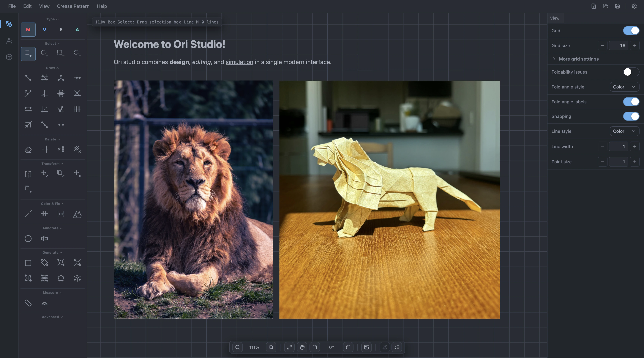Screen dimensions: 644x358
Task: Click the save file icon
Action: pos(618,6)
